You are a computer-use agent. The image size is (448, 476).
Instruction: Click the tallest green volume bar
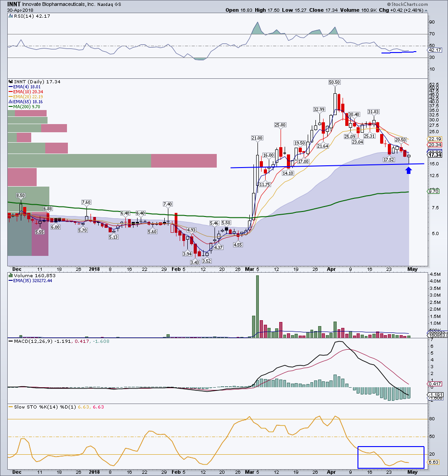(257, 306)
